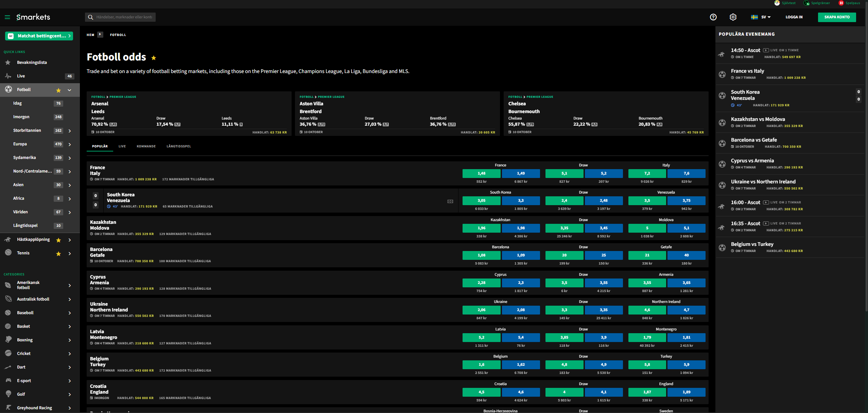Click the horse icon beside 14:50 - Ascot
Viewport: 868px width, 413px height.
722,54
